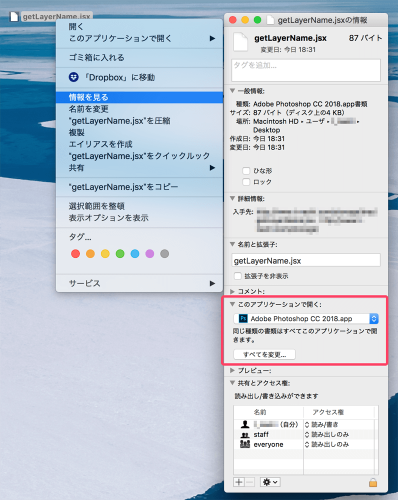The height and width of the screenshot is (500, 398).
Task: Click the document icon in the info header
Action: [240, 42]
